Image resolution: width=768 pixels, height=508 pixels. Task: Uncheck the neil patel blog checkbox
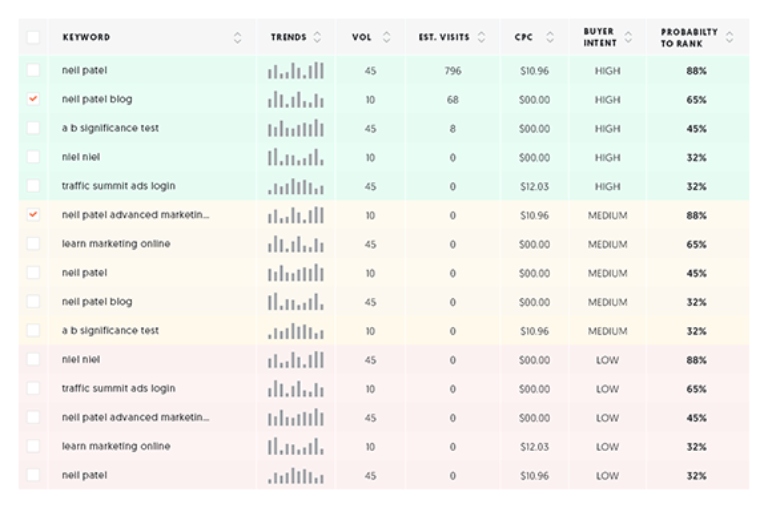pyautogui.click(x=34, y=100)
